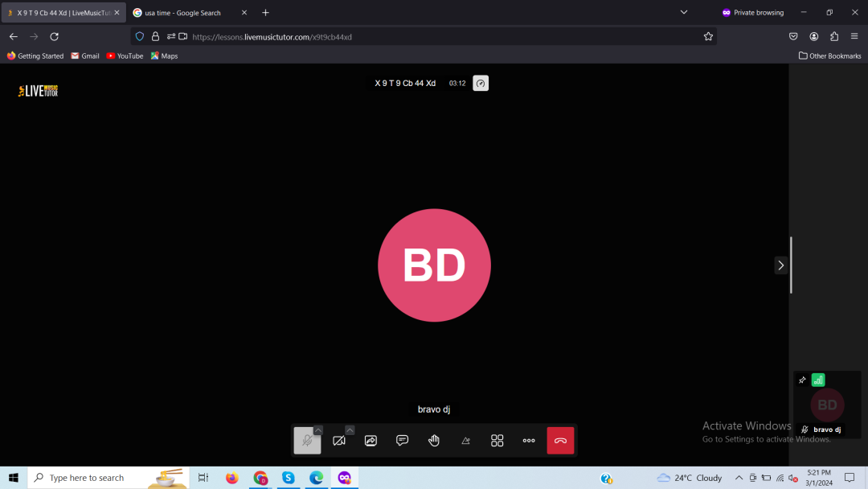
Task: Collapse the participant filmstrip with chevron
Action: click(780, 265)
